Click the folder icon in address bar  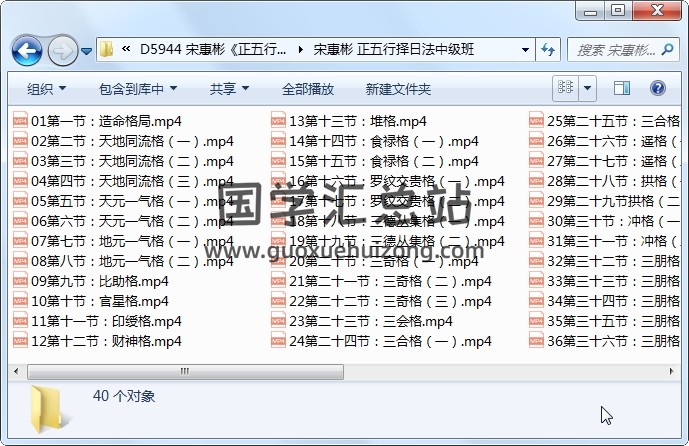tap(106, 49)
